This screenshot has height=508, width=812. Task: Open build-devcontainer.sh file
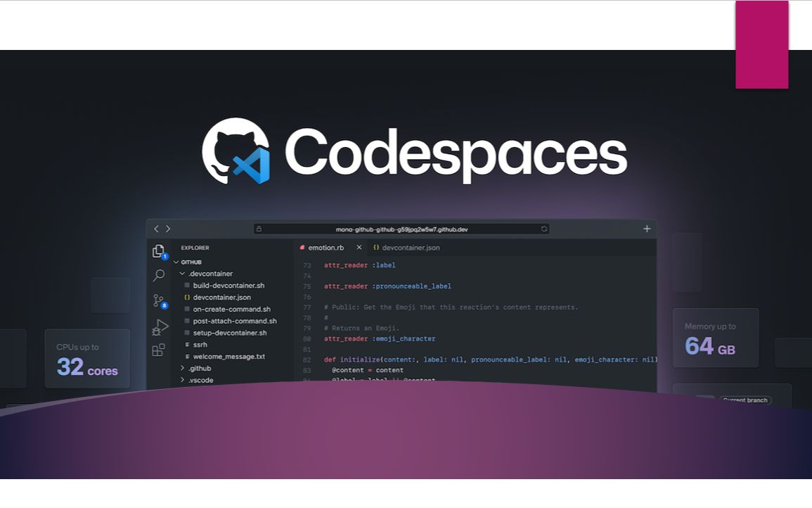tap(228, 286)
